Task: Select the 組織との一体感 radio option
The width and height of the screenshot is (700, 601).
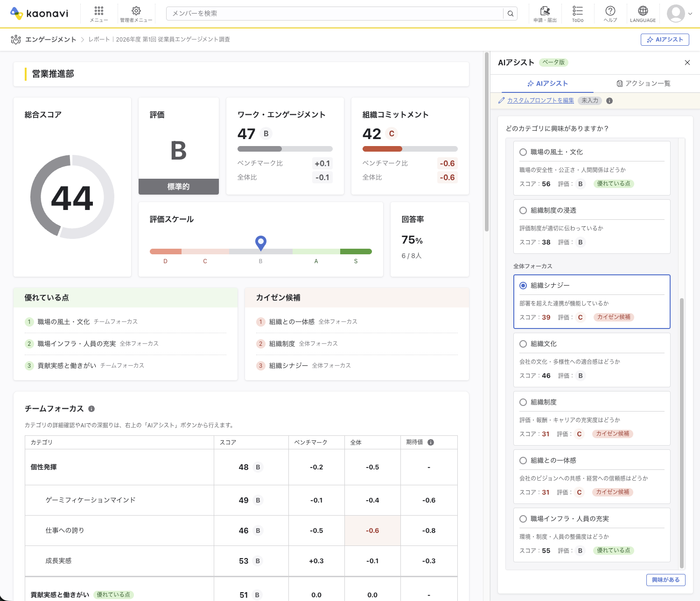Action: click(x=523, y=461)
